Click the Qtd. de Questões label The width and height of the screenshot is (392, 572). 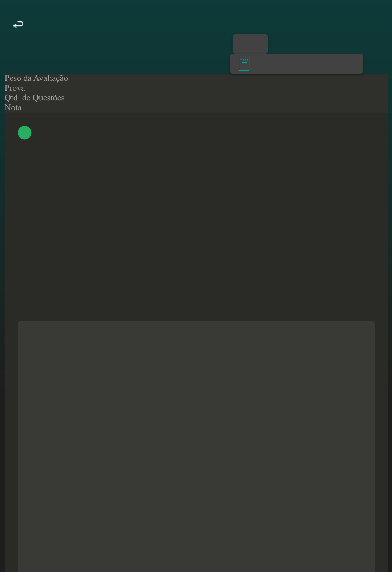[35, 98]
